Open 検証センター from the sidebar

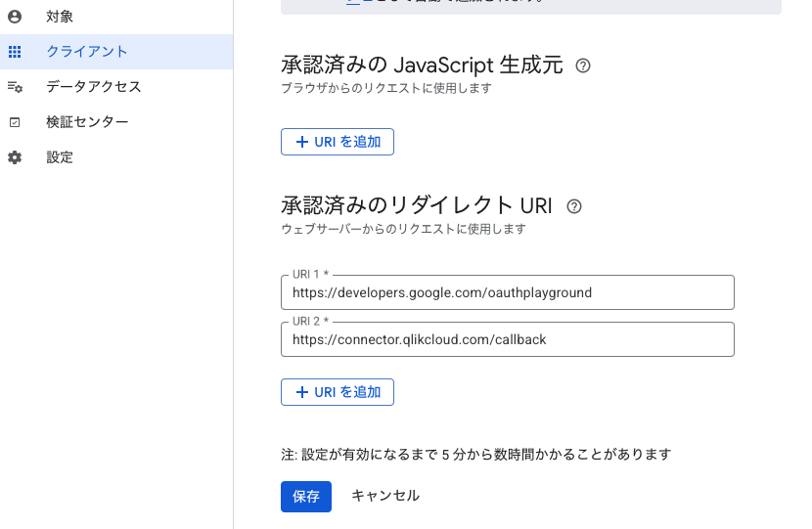point(87,122)
